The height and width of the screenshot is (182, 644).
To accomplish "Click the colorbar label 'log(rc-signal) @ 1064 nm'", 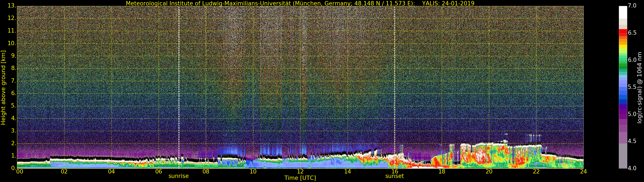I will 639,88.
